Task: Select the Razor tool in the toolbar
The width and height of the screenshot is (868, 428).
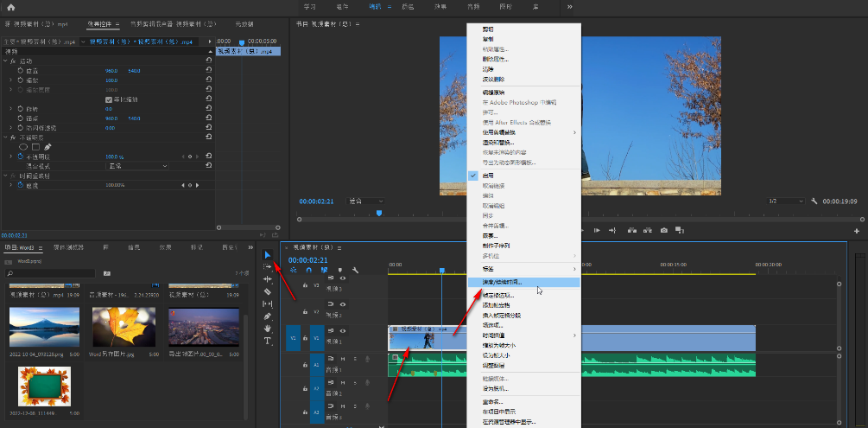Action: 268,291
